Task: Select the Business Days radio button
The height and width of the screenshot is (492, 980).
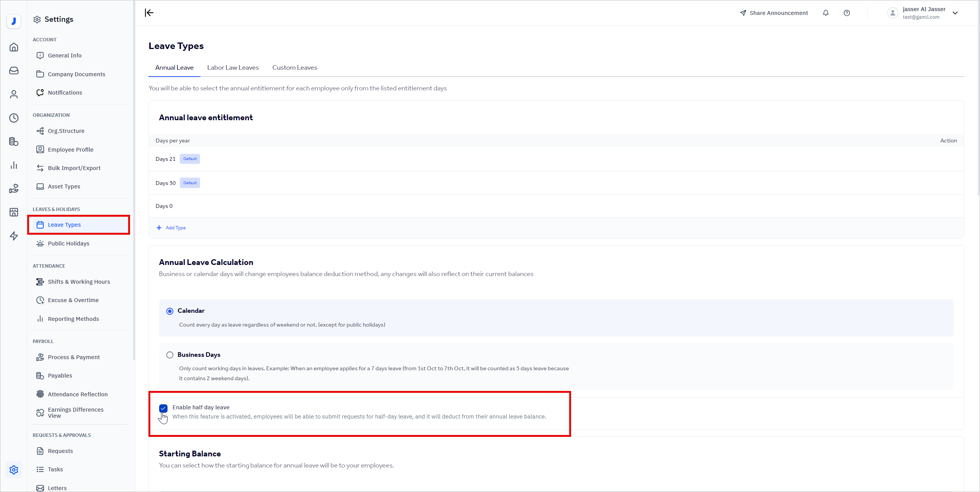Action: tap(170, 355)
